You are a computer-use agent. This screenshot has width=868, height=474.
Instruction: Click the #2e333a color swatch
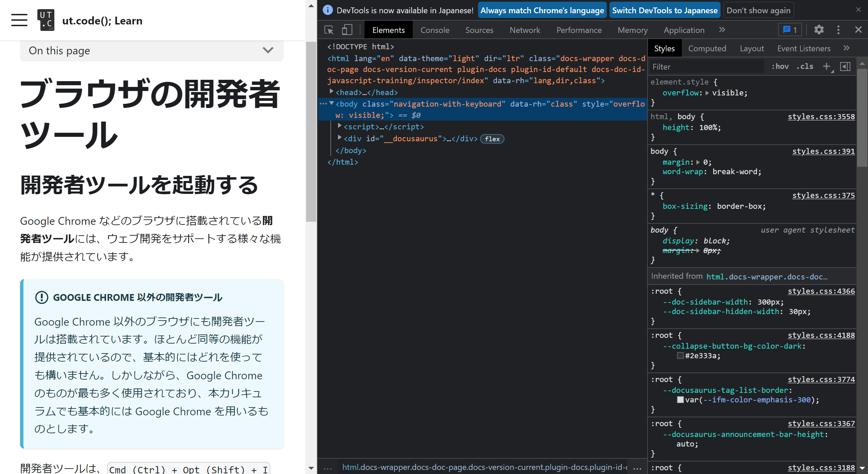(680, 355)
